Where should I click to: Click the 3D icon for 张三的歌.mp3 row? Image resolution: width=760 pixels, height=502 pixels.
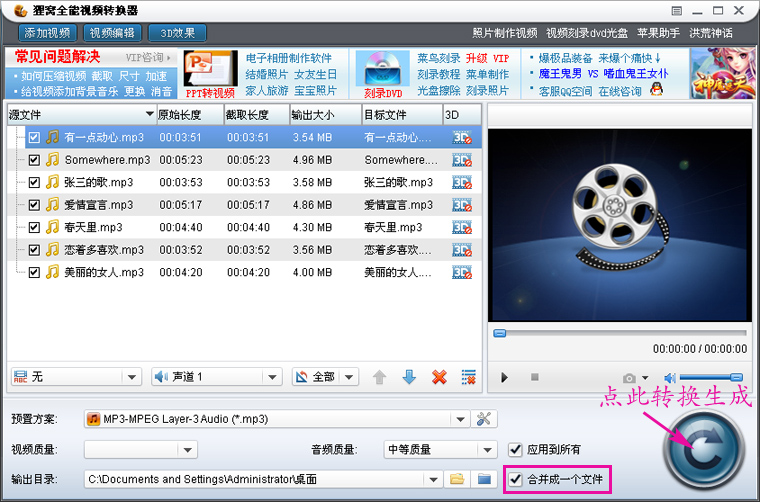coord(462,183)
